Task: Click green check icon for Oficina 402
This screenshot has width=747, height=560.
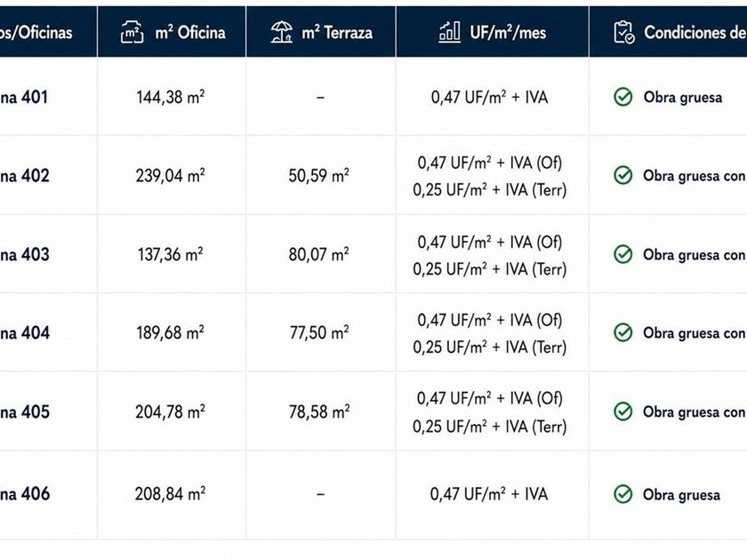Action: pyautogui.click(x=622, y=176)
